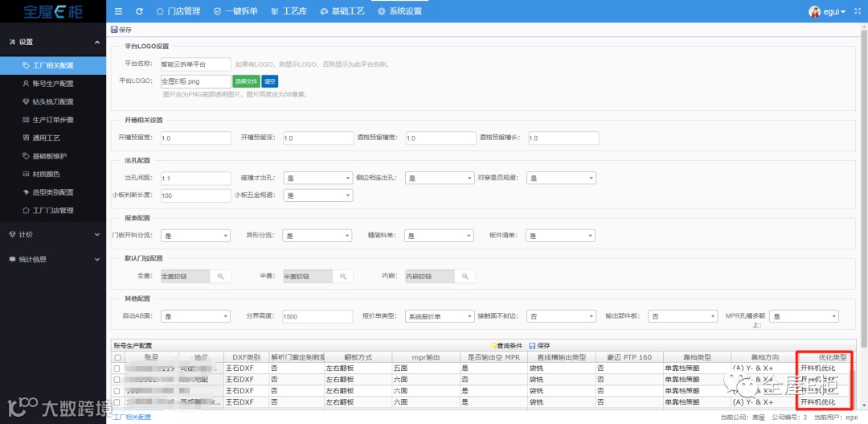Open 通用工艺 sidebar item

(x=53, y=138)
